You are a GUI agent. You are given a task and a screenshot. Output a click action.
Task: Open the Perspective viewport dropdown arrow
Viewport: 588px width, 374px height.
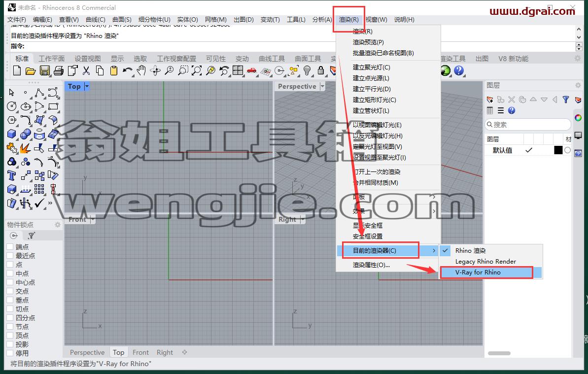[x=322, y=87]
